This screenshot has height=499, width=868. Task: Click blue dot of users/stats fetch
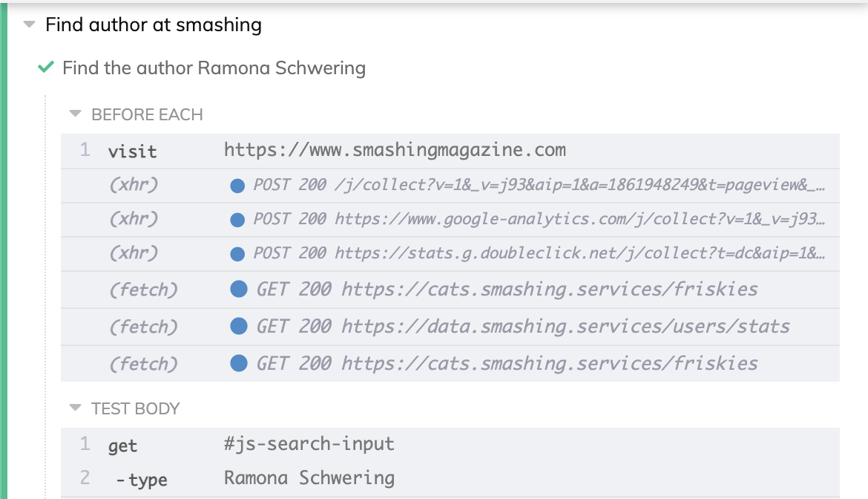click(x=239, y=326)
